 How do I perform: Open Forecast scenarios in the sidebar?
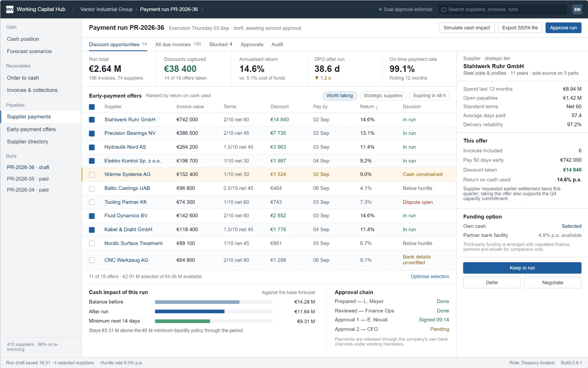tap(41, 51)
